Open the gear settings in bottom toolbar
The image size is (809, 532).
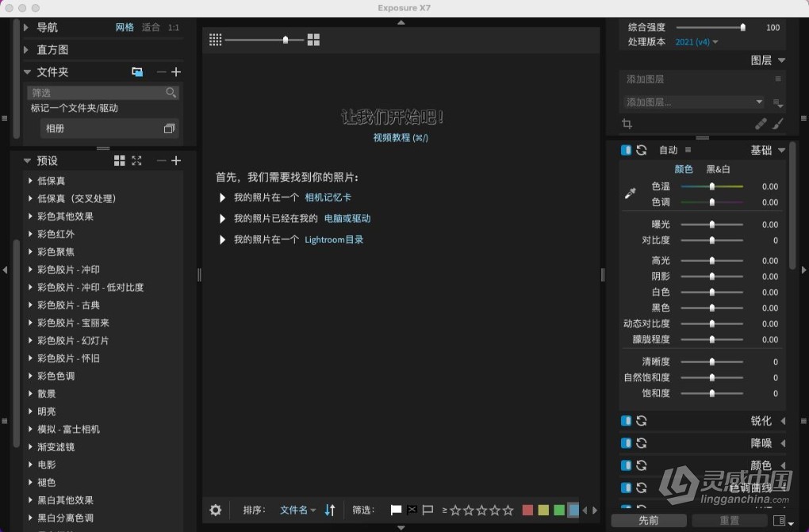215,510
